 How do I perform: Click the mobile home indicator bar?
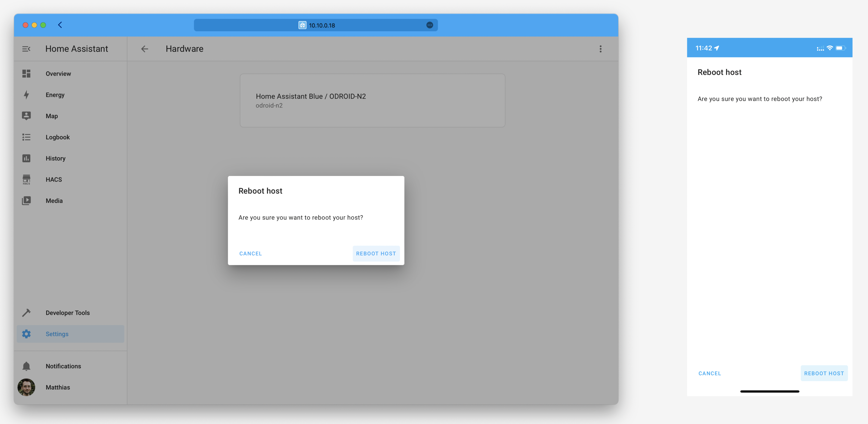coord(769,392)
